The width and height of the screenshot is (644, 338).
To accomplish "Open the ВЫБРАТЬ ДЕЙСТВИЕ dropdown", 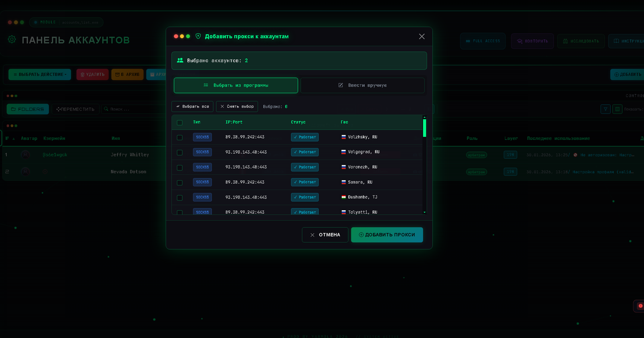I will (40, 74).
